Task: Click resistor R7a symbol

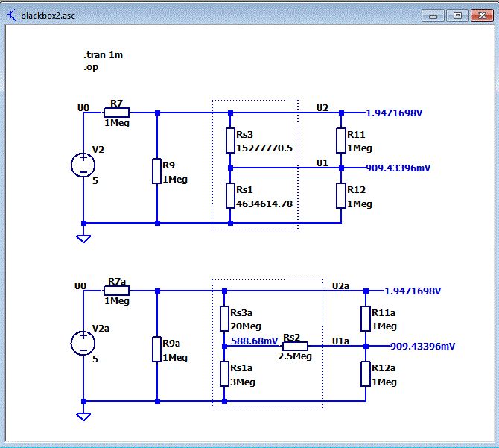Action: pyautogui.click(x=116, y=291)
